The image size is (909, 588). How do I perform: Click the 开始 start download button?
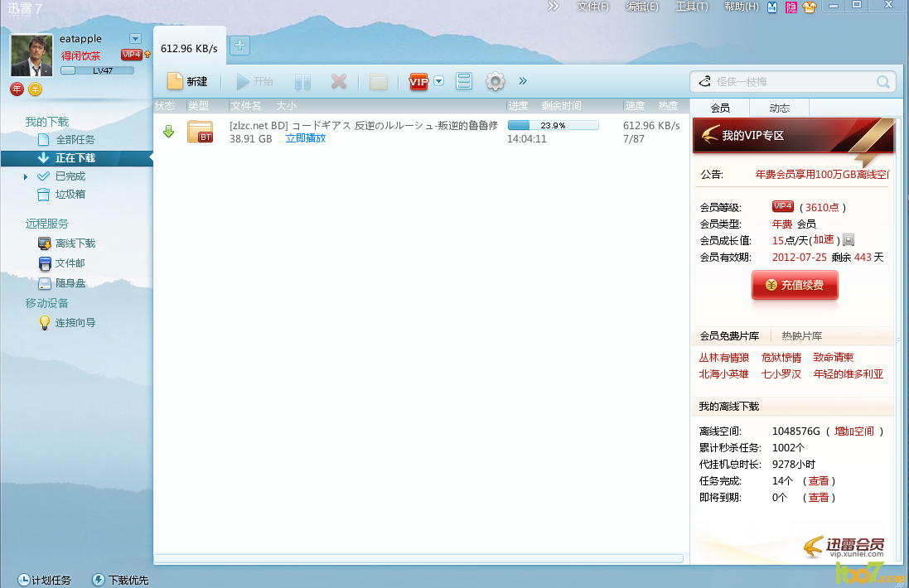tap(254, 82)
